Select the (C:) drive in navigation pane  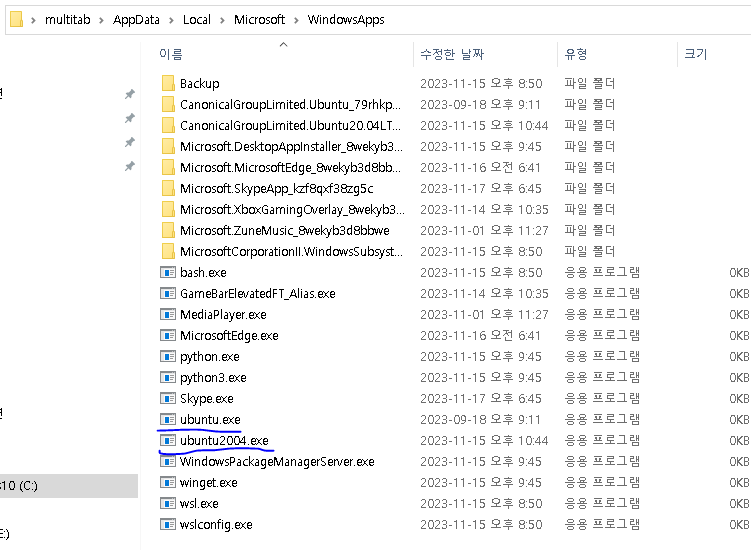pyautogui.click(x=69, y=486)
